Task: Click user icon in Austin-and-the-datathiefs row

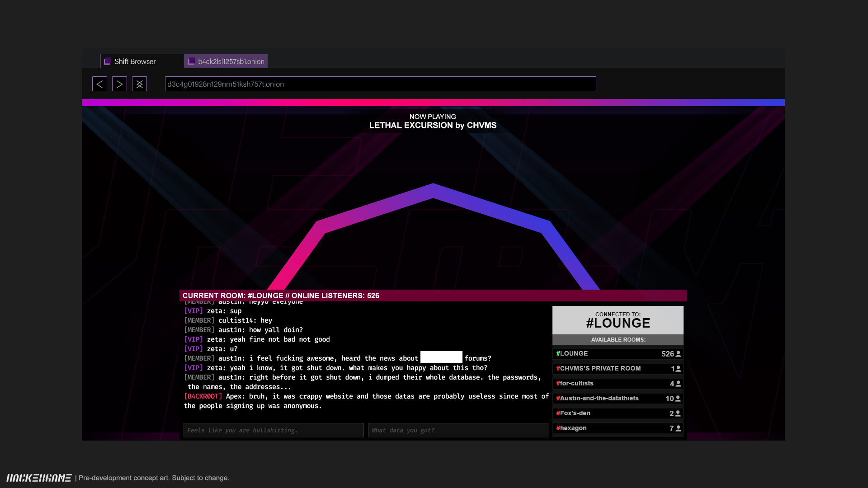Action: [x=678, y=399]
